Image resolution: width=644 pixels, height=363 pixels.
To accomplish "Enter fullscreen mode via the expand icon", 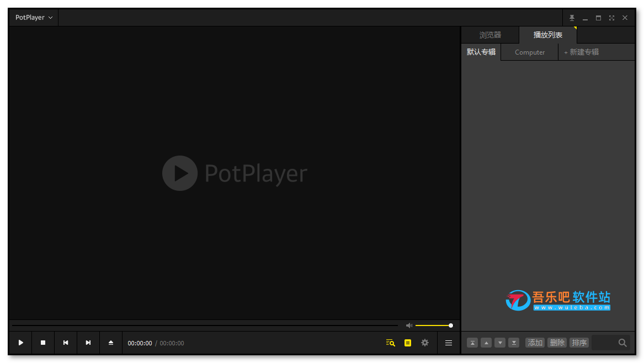I will (x=611, y=18).
